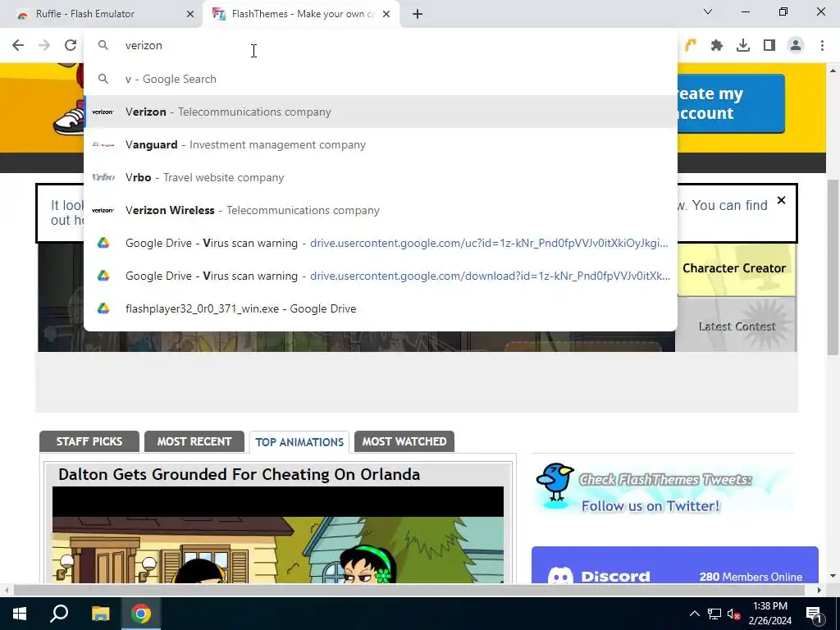Viewport: 840px width, 630px height.
Task: Choose the 'v - Google Search' suggestion
Action: coord(381,79)
